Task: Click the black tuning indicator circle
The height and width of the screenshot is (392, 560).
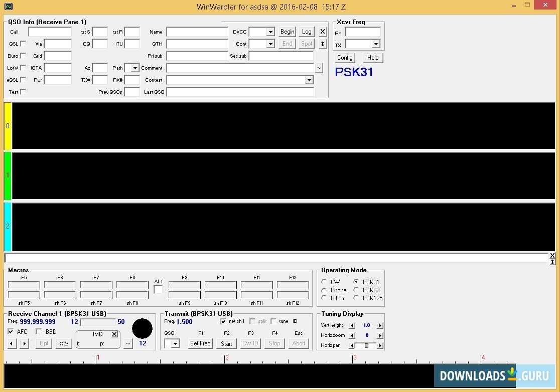Action: tap(142, 328)
